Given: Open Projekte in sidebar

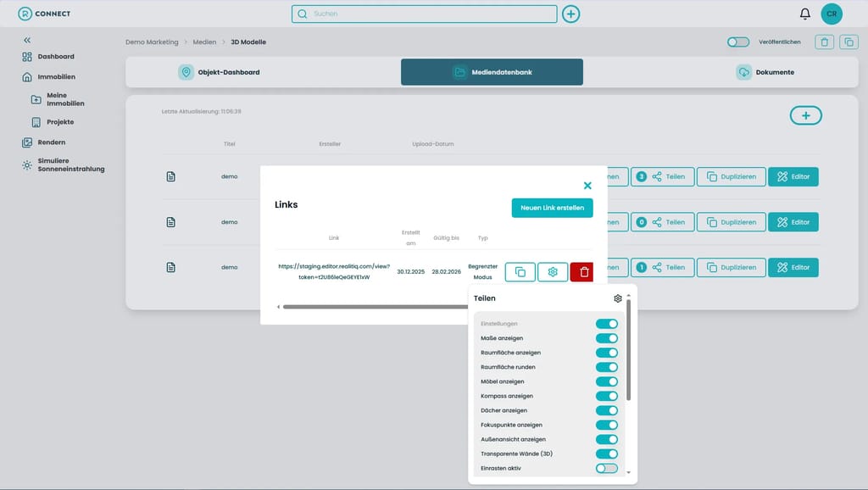Looking at the screenshot, I should point(53,122).
